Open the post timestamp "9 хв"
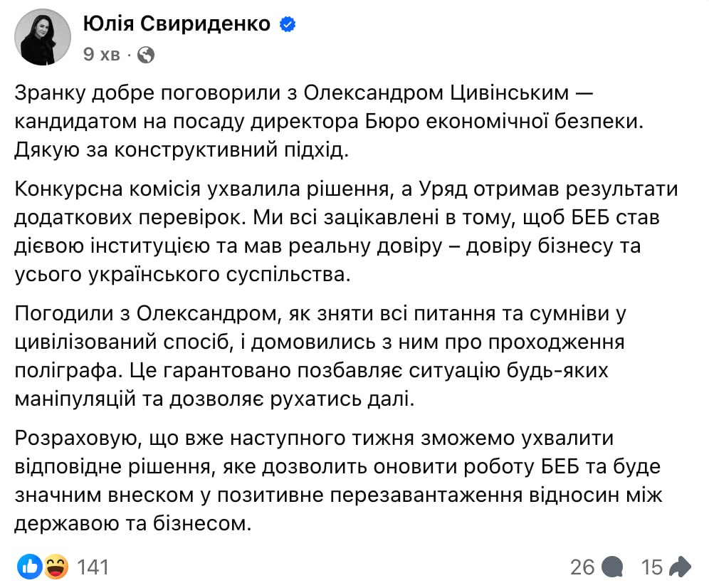 [101, 54]
